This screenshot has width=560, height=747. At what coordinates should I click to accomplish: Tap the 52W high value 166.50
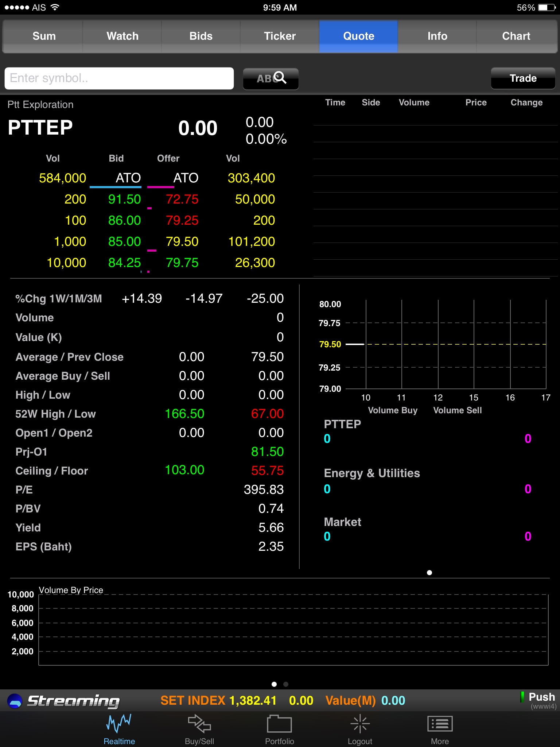click(184, 414)
